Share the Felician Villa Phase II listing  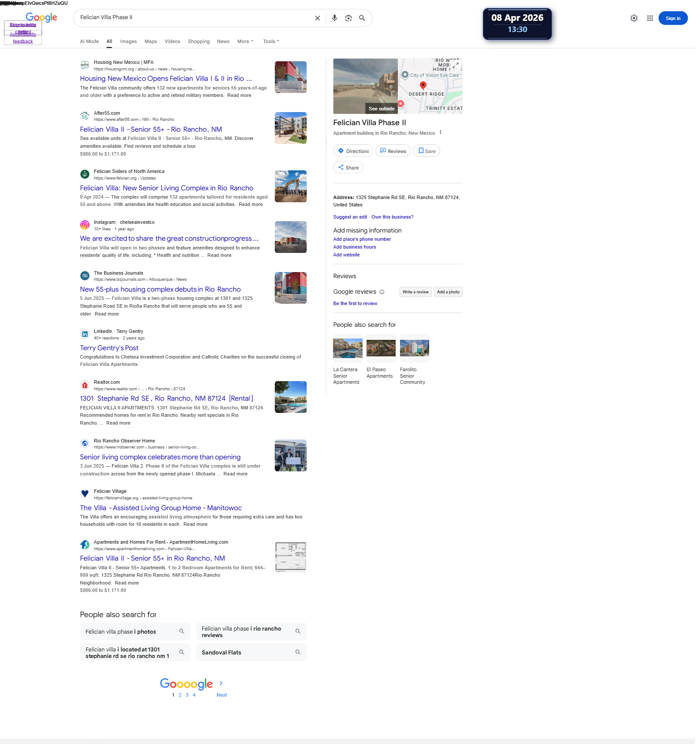[x=348, y=167]
